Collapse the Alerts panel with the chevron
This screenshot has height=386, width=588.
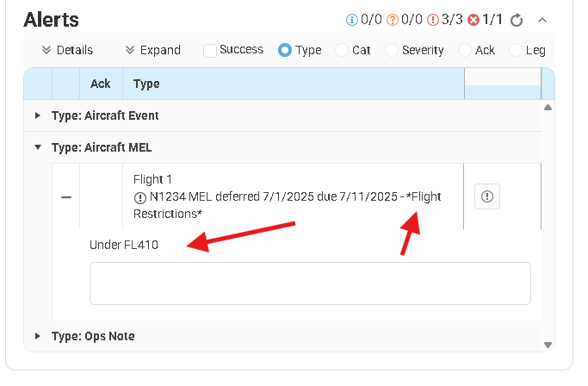[542, 20]
